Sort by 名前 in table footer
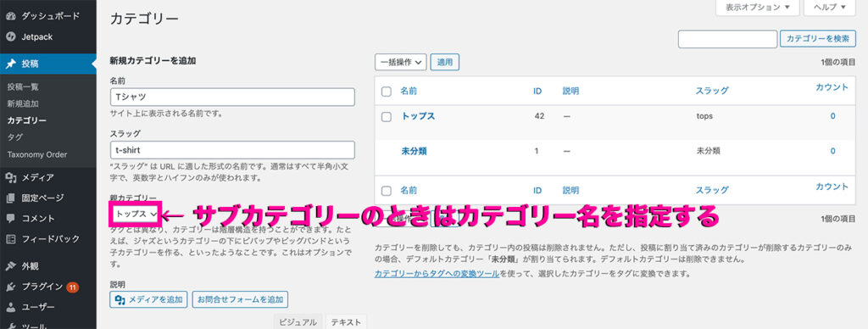 pyautogui.click(x=409, y=190)
